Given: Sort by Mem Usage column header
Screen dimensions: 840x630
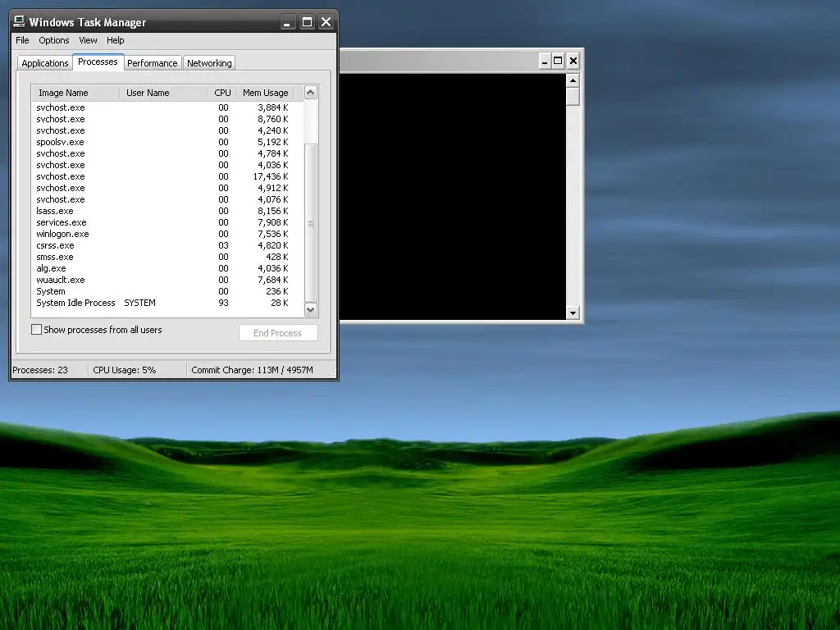Looking at the screenshot, I should pyautogui.click(x=265, y=93).
